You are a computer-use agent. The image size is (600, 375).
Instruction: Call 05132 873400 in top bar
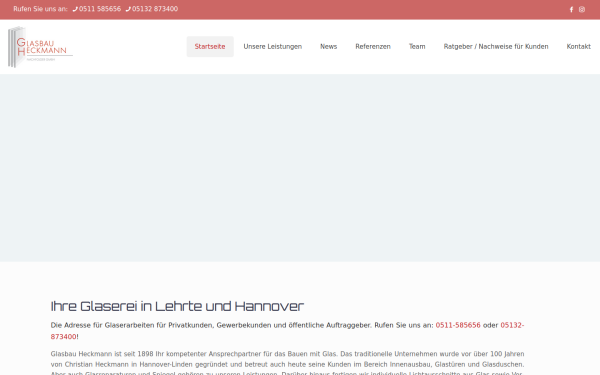click(x=152, y=9)
